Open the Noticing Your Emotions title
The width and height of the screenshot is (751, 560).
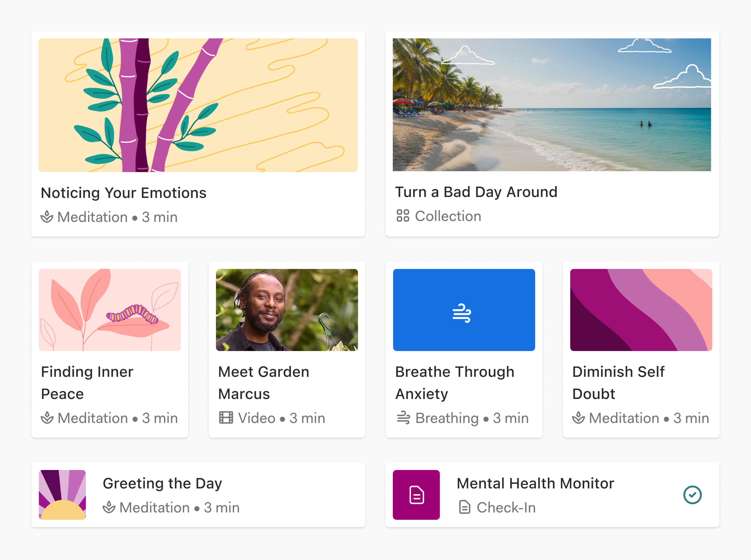tap(123, 193)
